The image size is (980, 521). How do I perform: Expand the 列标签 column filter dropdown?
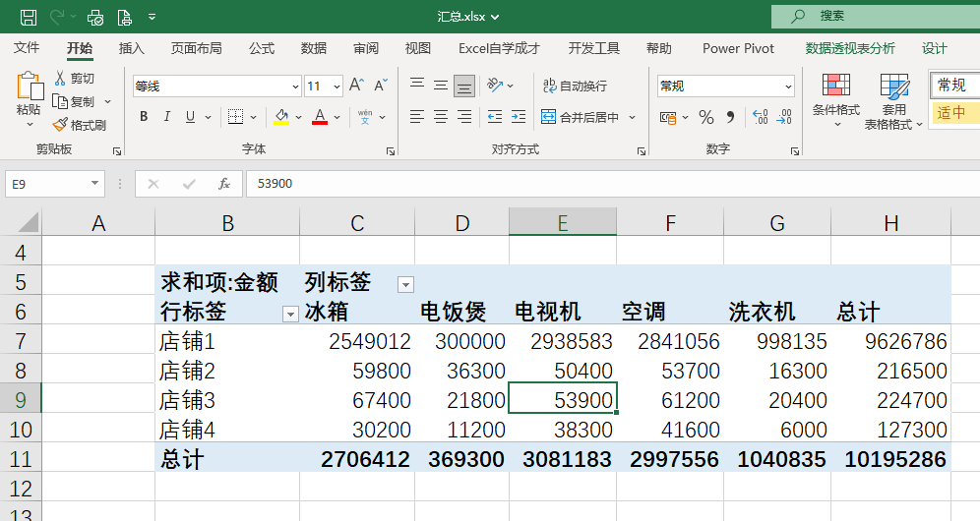405,284
